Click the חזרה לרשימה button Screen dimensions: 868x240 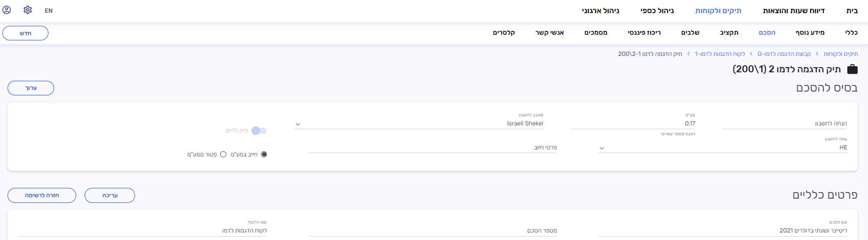tap(42, 195)
